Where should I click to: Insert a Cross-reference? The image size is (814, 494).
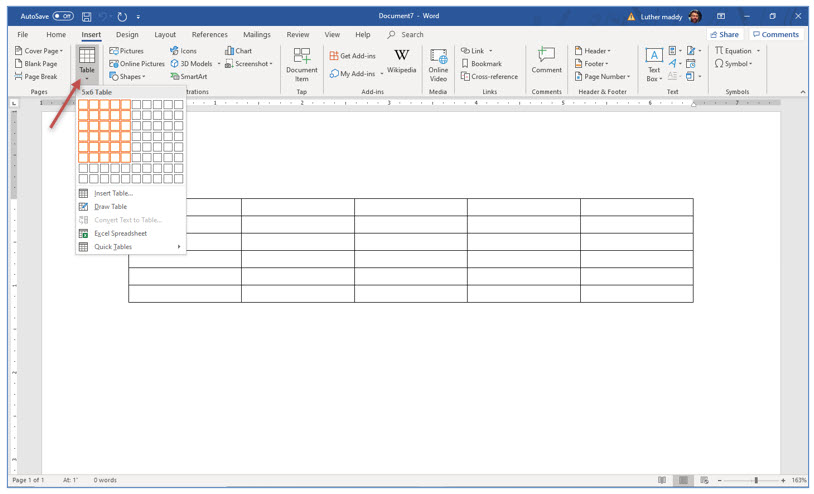tap(489, 76)
